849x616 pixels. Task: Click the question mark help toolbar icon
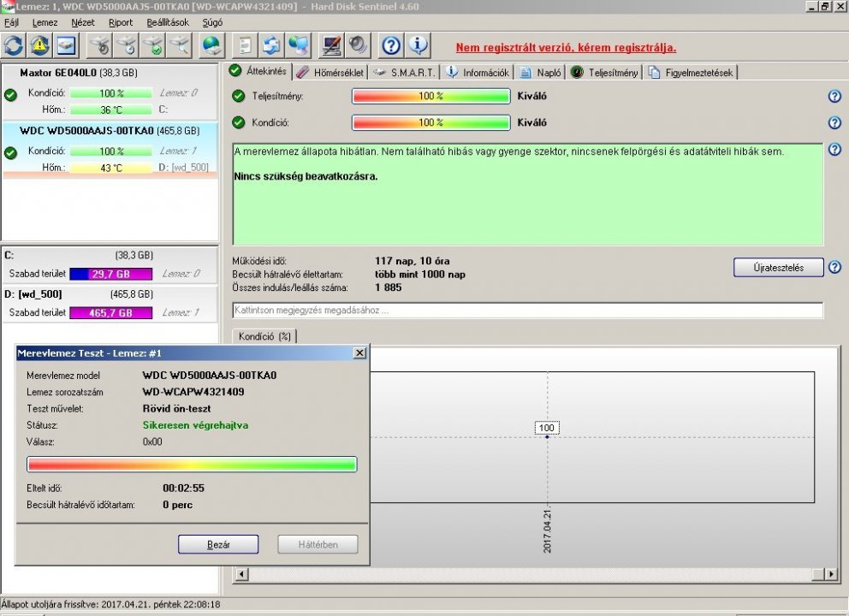click(x=391, y=46)
